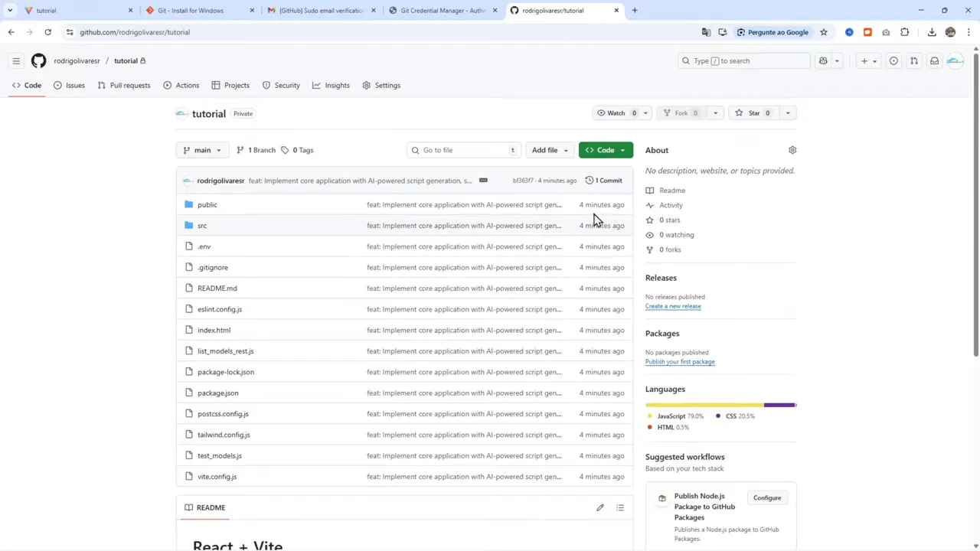Watch the tutorial repository
980x551 pixels.
[616, 112]
